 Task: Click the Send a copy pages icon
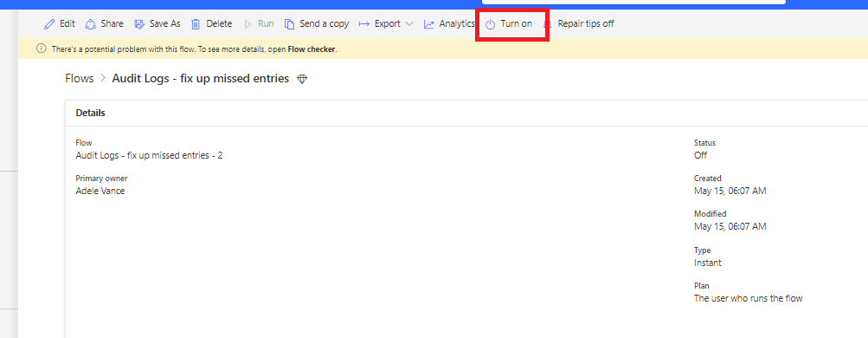pyautogui.click(x=290, y=24)
